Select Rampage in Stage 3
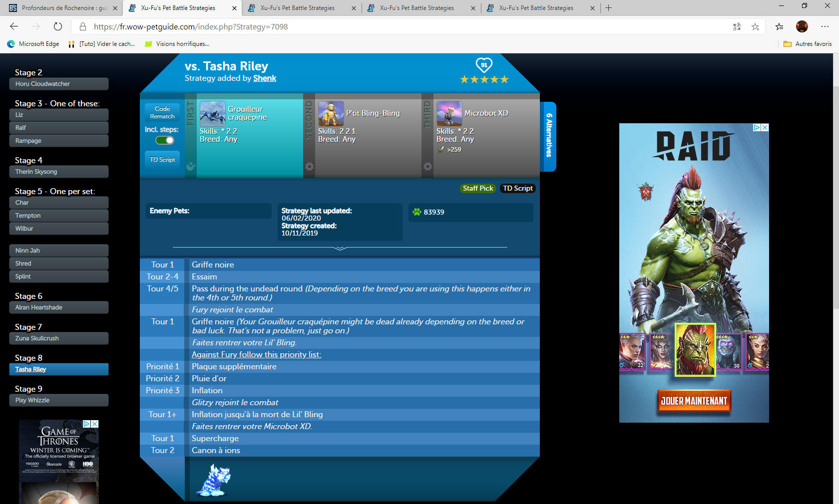The image size is (839, 504). click(x=59, y=141)
